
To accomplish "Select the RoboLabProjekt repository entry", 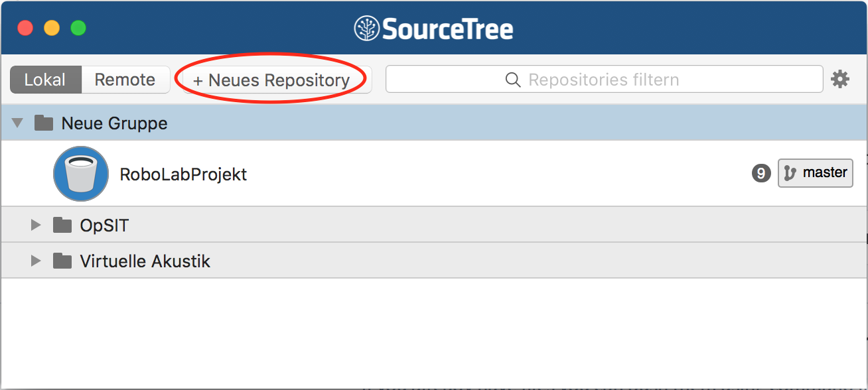I will [434, 173].
